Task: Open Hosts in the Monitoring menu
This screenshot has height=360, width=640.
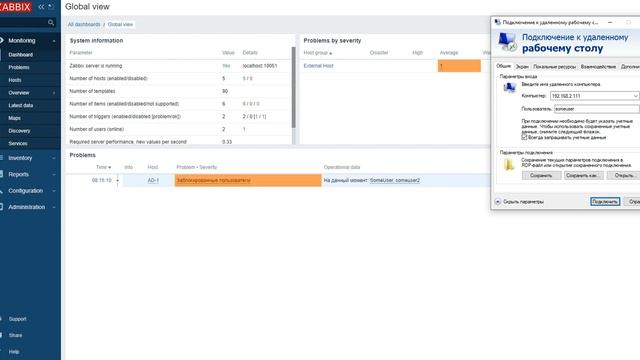Action: (x=15, y=80)
